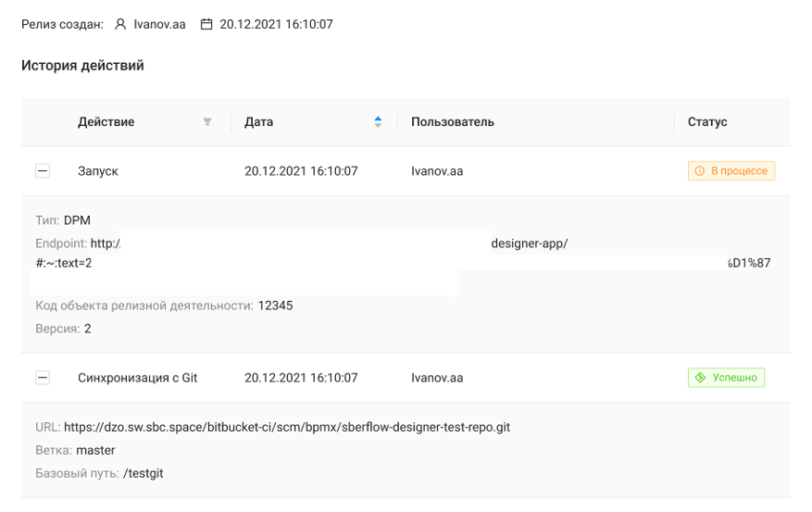Viewport: 812px width, 512px height.
Task: Open the Endpoint designer-app URL
Action: coord(528,244)
